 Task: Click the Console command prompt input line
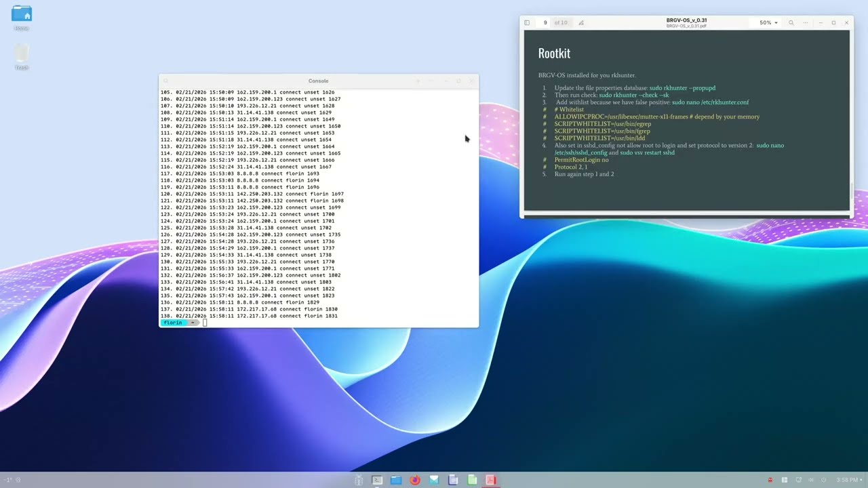(x=319, y=323)
